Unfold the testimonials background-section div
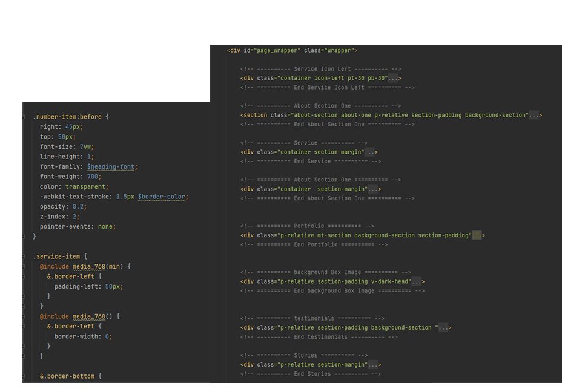562x392 pixels. (x=445, y=328)
